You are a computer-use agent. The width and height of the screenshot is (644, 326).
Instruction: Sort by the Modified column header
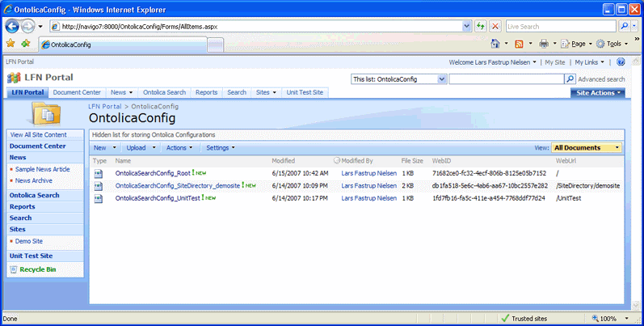[283, 161]
